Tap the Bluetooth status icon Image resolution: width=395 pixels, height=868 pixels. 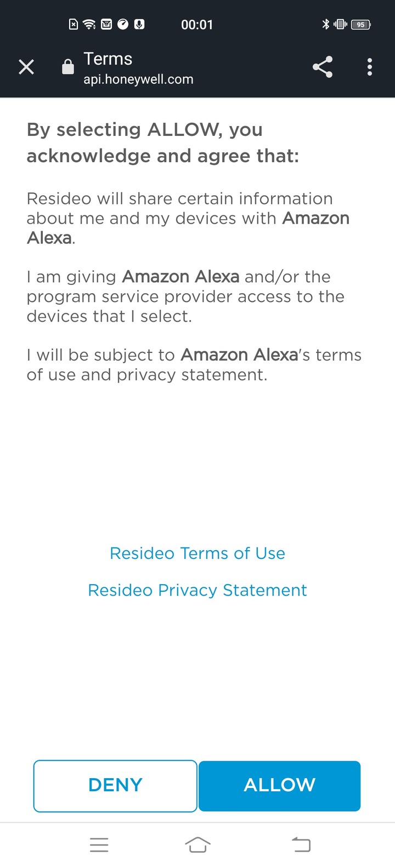(x=325, y=24)
